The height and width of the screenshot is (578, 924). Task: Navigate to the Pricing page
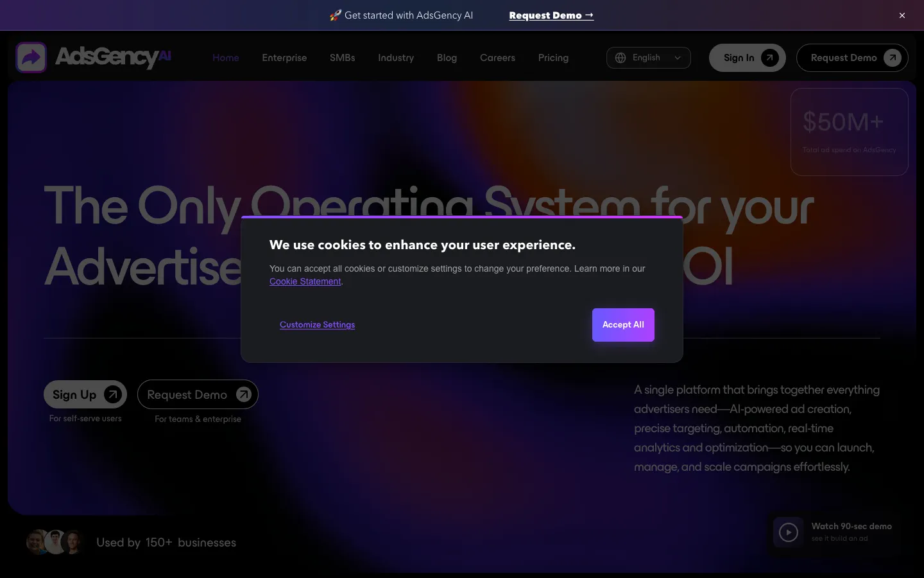point(554,58)
